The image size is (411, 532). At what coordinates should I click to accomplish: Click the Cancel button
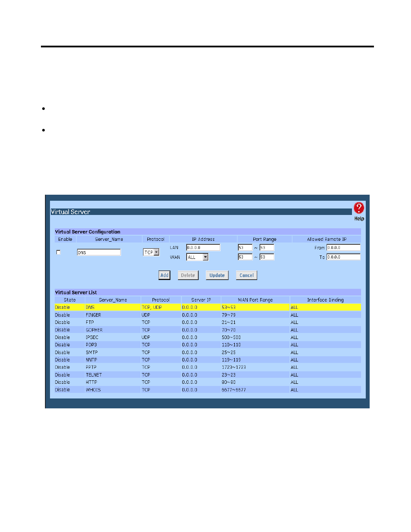pyautogui.click(x=246, y=275)
